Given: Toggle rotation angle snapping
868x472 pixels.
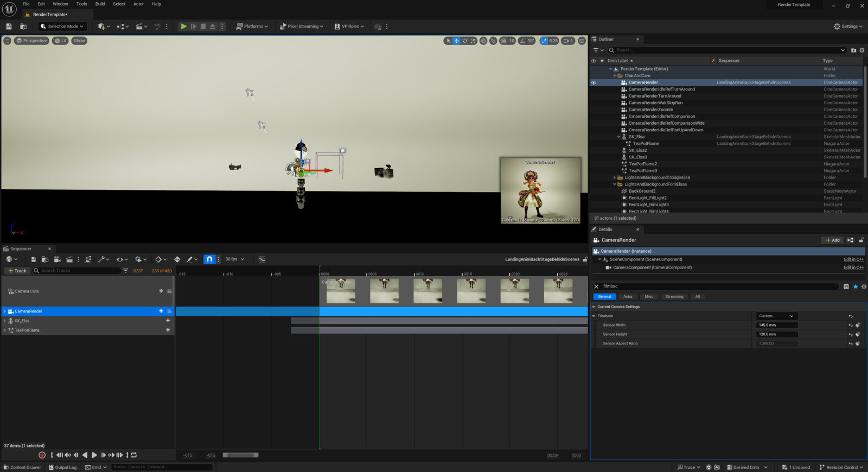Looking at the screenshot, I should click(522, 41).
